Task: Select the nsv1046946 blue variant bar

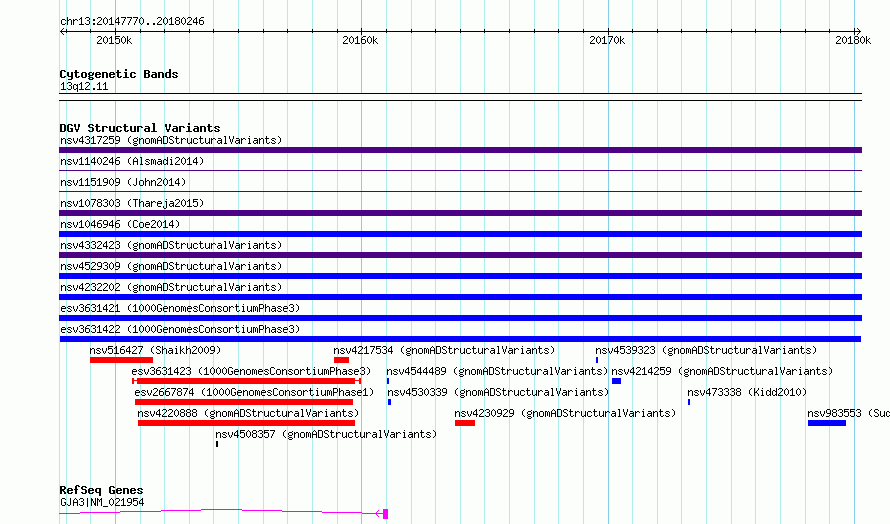Action: [460, 234]
